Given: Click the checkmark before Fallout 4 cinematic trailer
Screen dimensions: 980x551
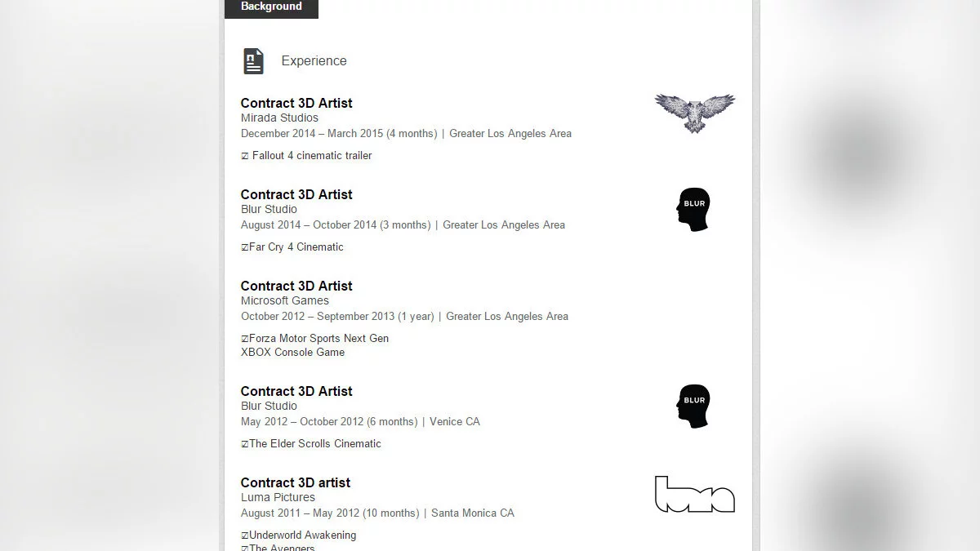Looking at the screenshot, I should [245, 156].
